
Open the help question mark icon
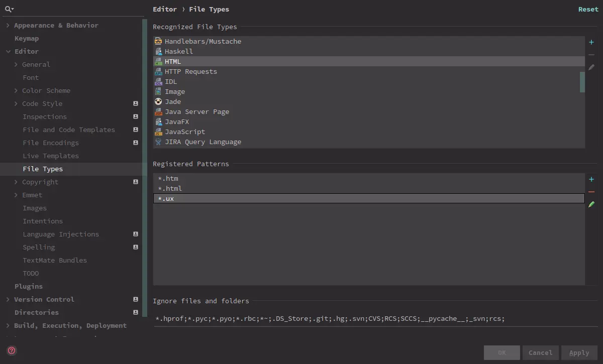[x=12, y=350]
